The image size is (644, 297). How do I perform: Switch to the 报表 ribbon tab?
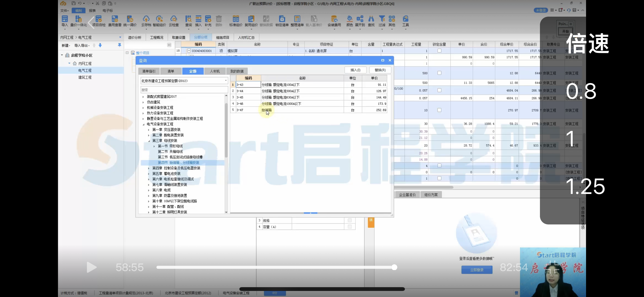(x=92, y=11)
